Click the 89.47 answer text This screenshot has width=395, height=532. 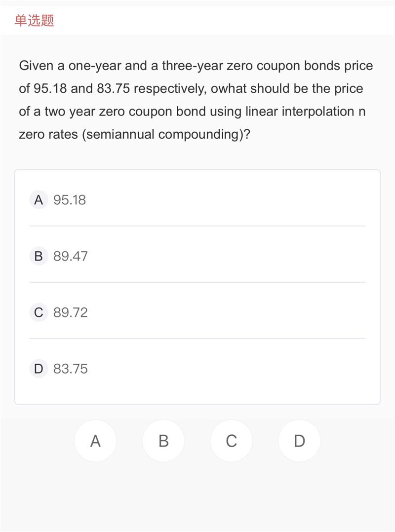70,256
